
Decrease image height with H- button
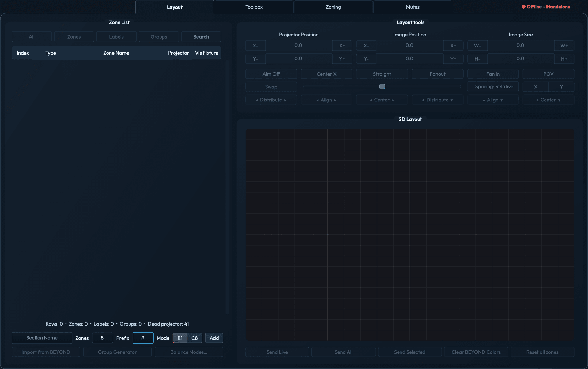[477, 59]
